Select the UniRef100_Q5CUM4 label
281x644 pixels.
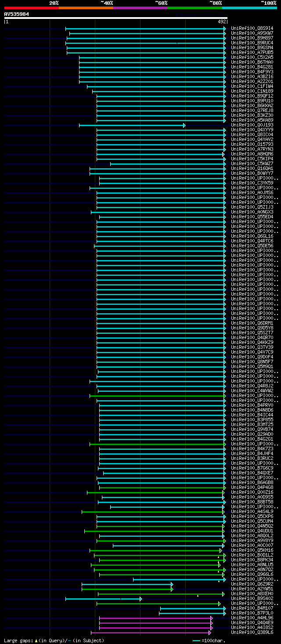[x=252, y=521]
